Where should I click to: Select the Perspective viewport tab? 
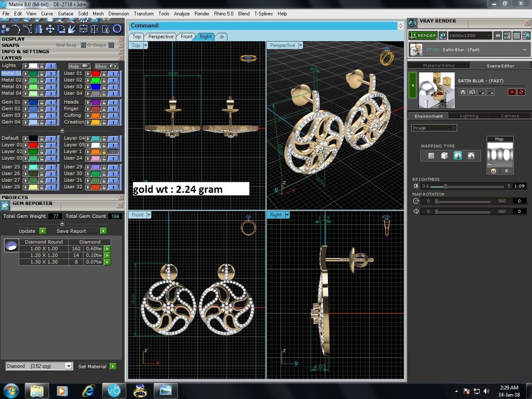click(161, 37)
